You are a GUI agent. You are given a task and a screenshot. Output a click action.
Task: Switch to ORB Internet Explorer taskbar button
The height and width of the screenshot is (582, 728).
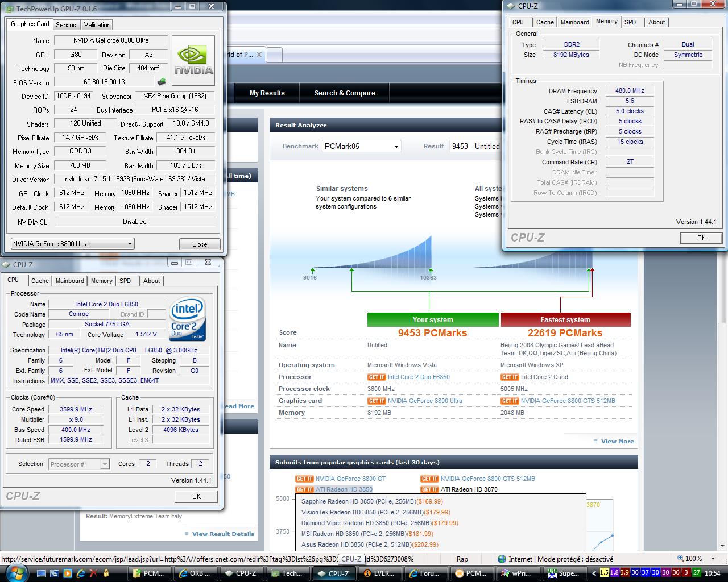click(x=195, y=573)
